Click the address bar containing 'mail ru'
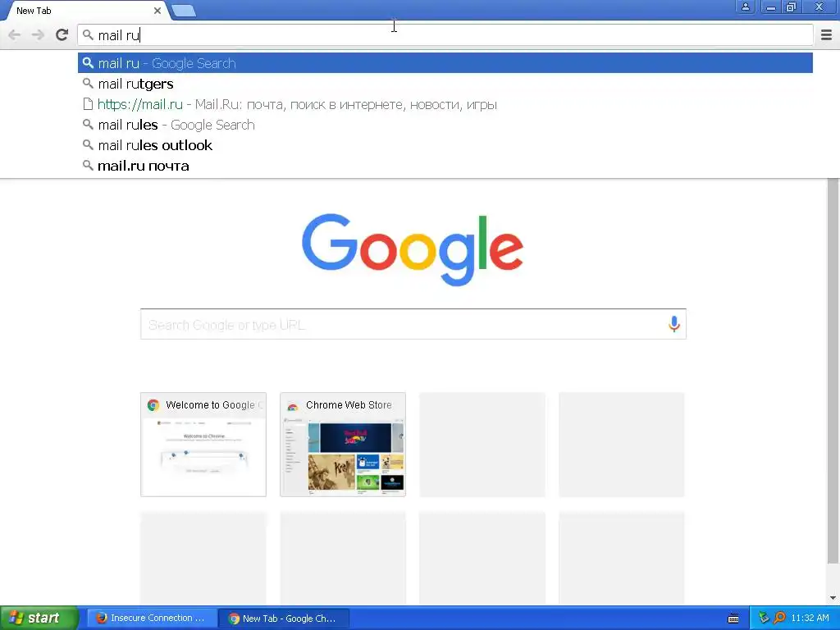This screenshot has height=630, width=840. 445,35
